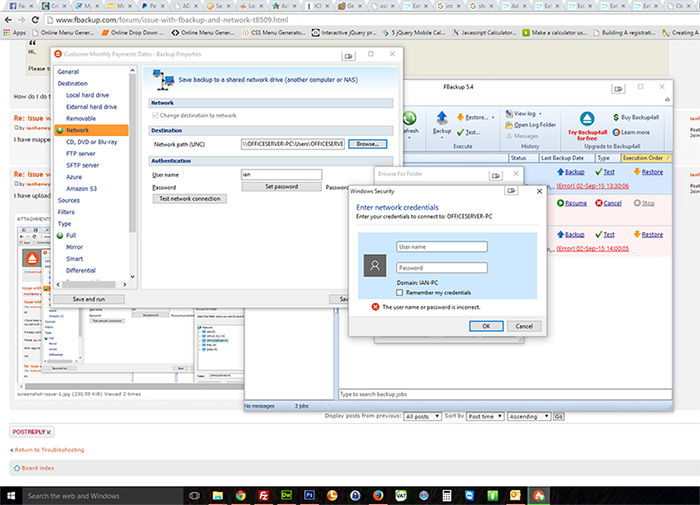Click Resume in the job list
Image resolution: width=700 pixels, height=505 pixels.
(572, 203)
